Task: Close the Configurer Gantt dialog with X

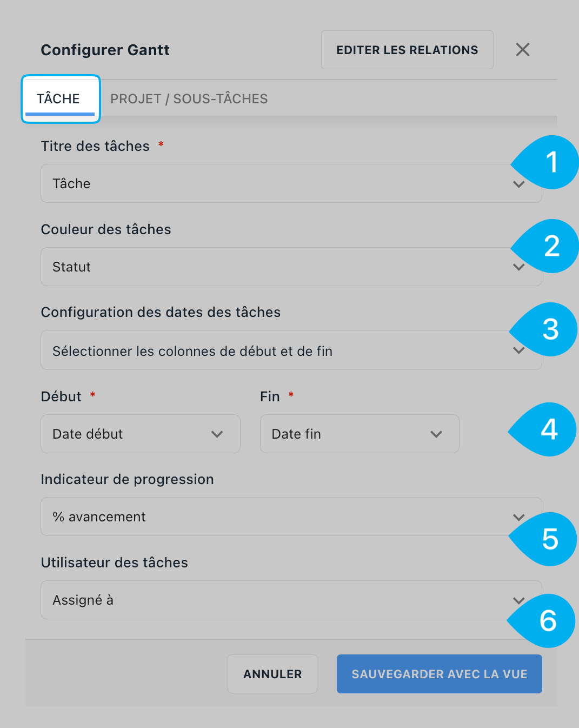Action: (x=523, y=50)
